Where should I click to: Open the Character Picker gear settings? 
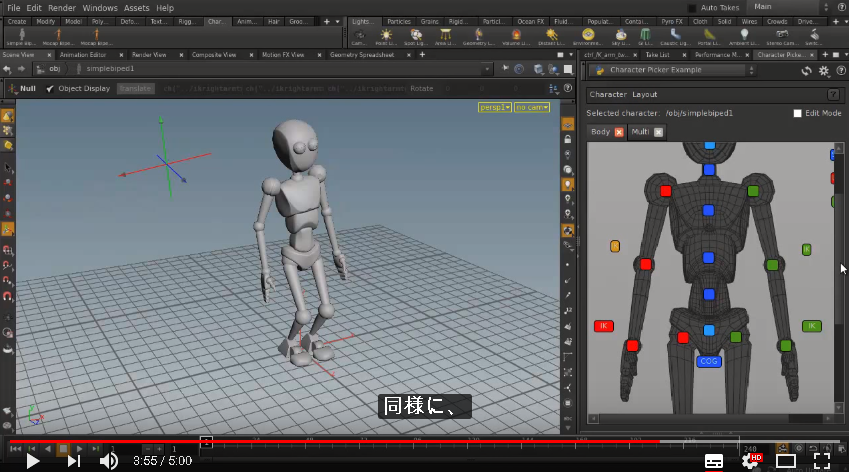click(x=824, y=71)
